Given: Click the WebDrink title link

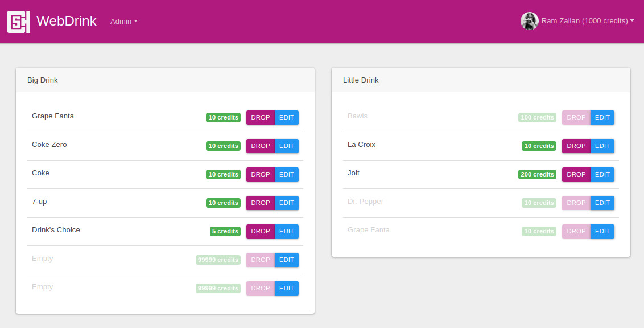Looking at the screenshot, I should 66,21.
